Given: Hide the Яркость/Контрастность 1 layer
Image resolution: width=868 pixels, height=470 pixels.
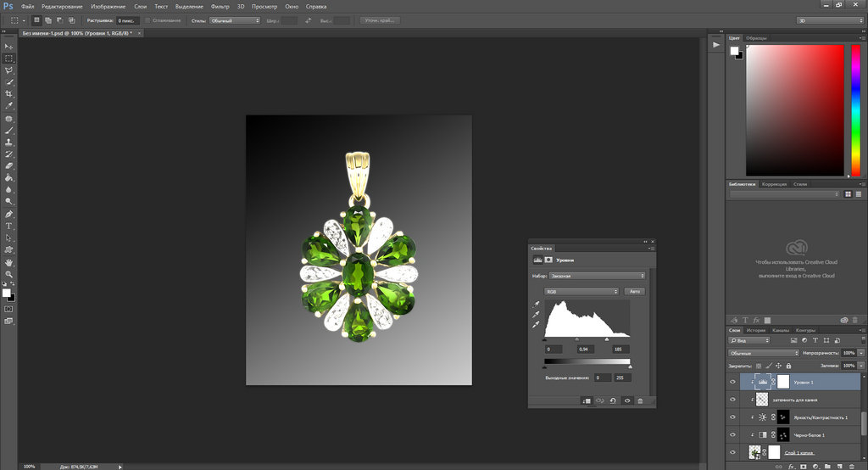Looking at the screenshot, I should [x=733, y=417].
